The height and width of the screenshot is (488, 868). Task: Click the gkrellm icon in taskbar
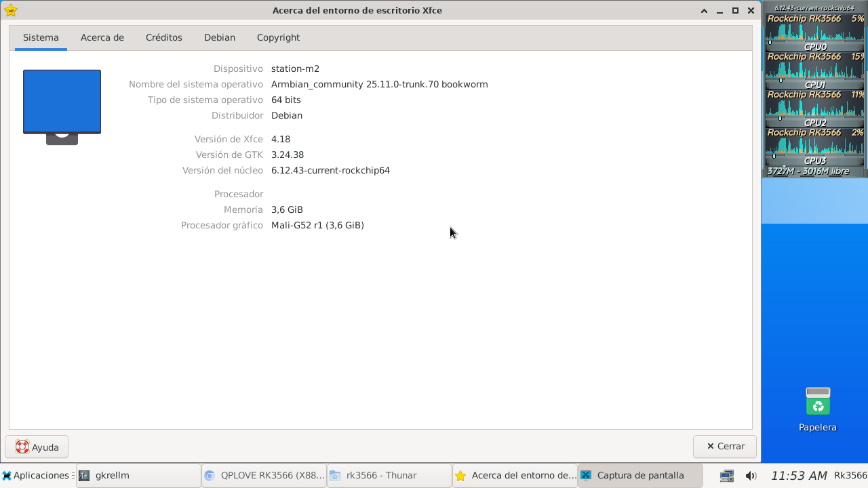[x=84, y=476]
